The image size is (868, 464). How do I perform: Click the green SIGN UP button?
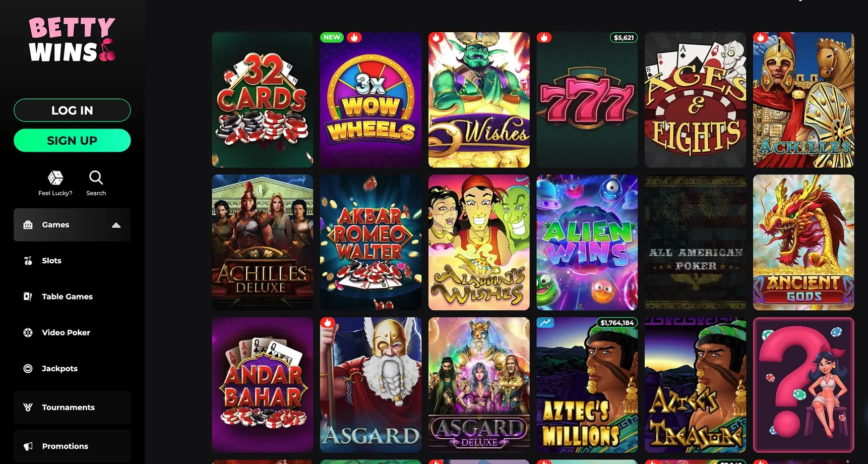pyautogui.click(x=72, y=140)
